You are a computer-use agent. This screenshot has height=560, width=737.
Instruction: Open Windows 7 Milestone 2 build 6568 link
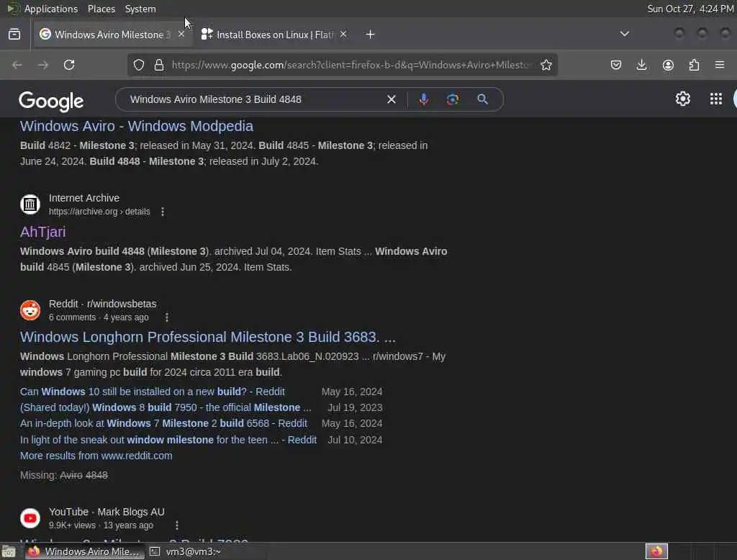163,423
